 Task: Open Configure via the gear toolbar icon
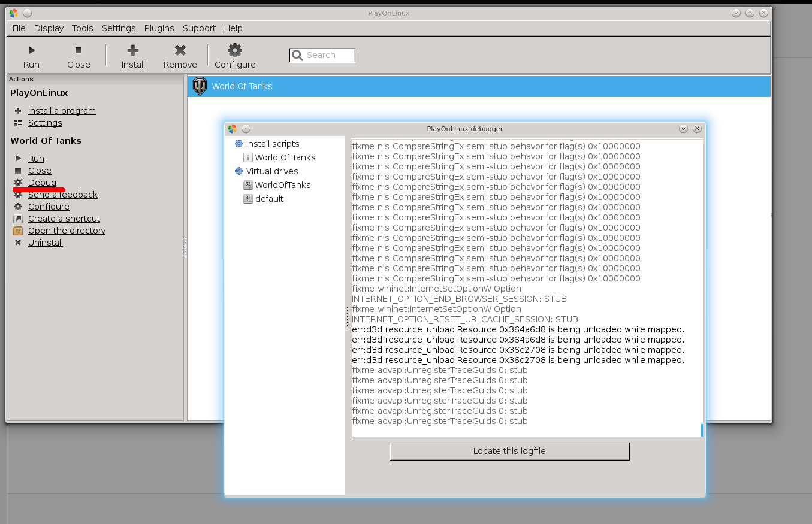click(x=235, y=50)
